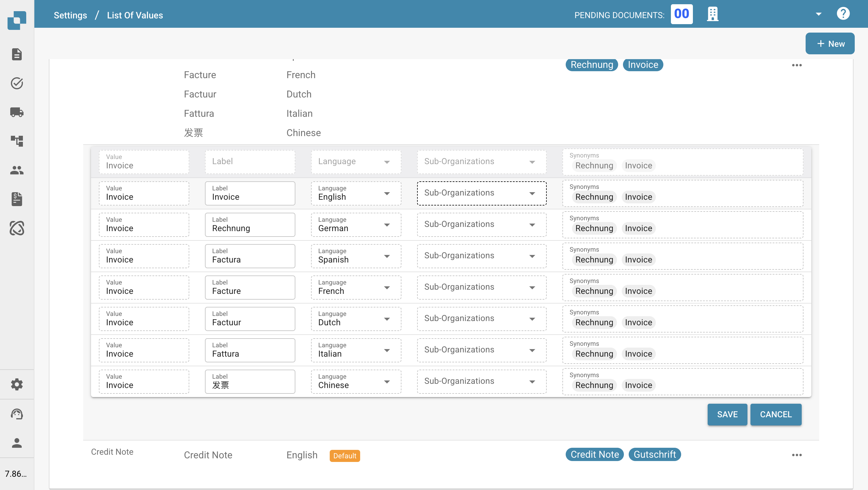Open the invoice dollar document icon
Screen dimensions: 868x490
pyautogui.click(x=17, y=199)
